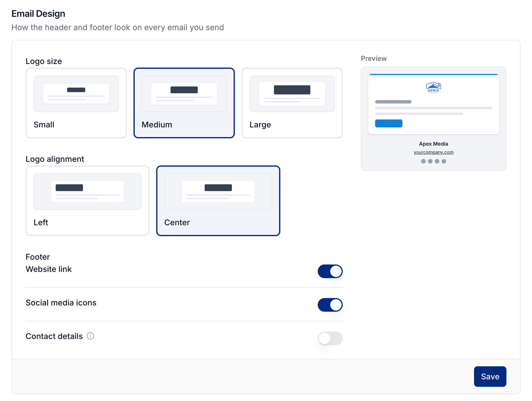Screen dimensions: 532x401
Task: Turn off Social media icons toggle
Action: click(330, 305)
